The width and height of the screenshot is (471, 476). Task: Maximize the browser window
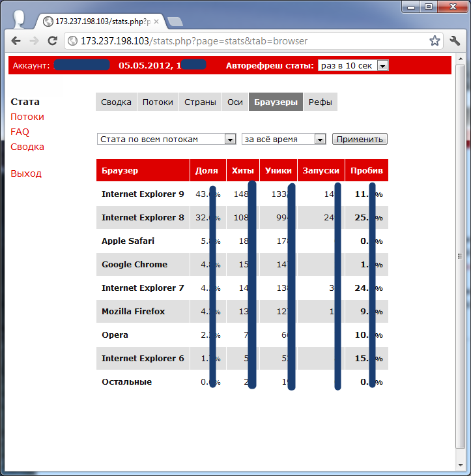[x=429, y=7]
